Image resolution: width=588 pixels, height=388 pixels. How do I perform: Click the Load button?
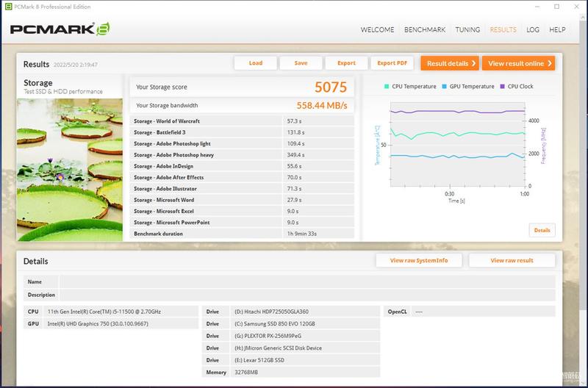point(256,63)
